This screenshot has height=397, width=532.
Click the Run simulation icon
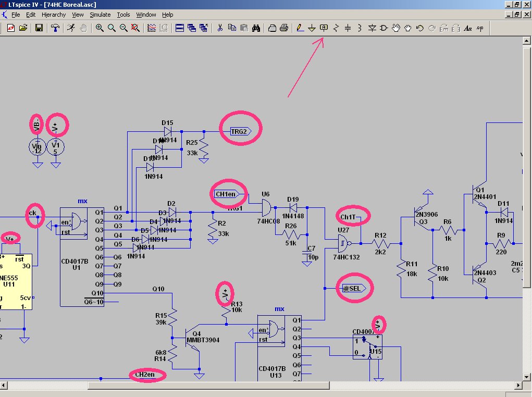point(71,28)
